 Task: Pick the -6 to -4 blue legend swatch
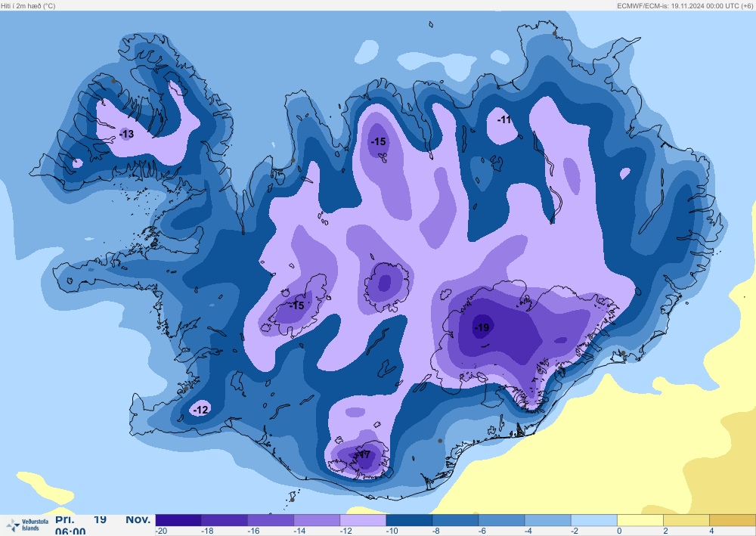point(502,520)
